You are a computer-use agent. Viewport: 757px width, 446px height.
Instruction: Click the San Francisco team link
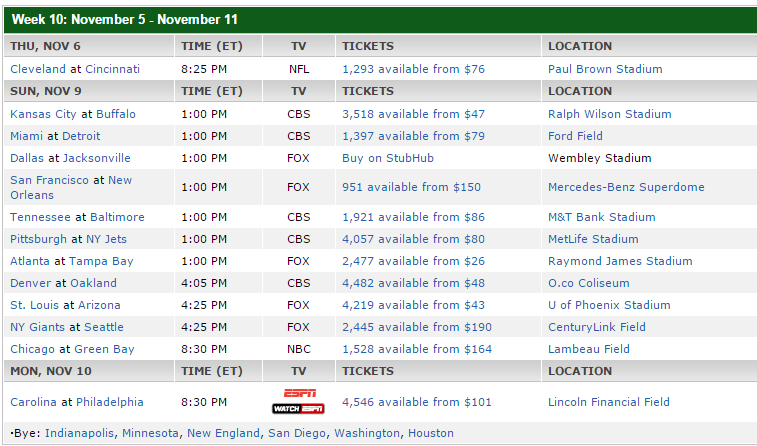tap(49, 180)
